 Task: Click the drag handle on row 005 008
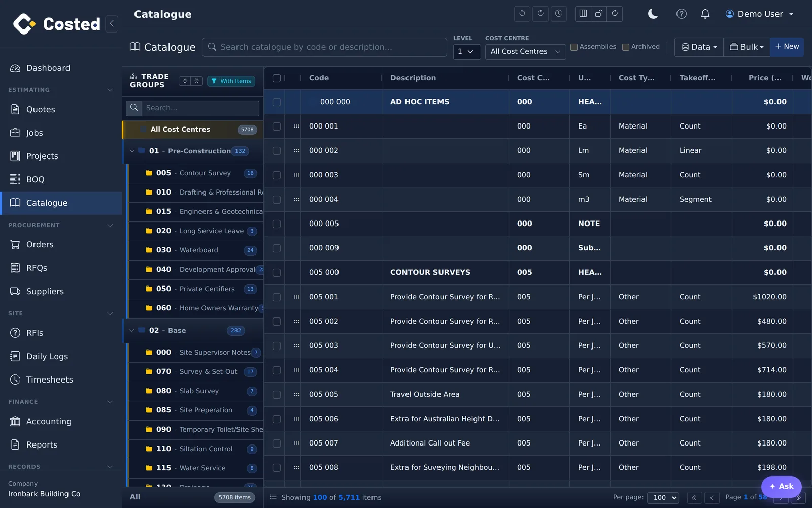coord(296,467)
